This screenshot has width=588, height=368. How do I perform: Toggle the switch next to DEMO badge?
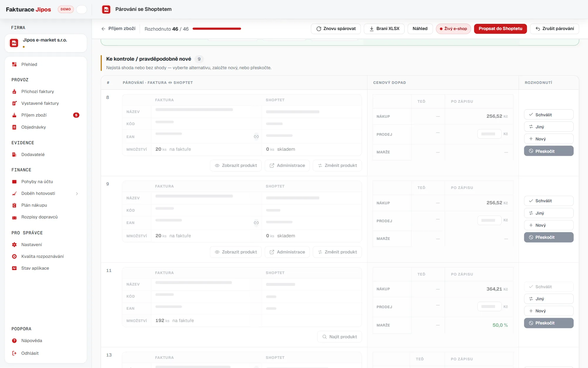[81, 9]
